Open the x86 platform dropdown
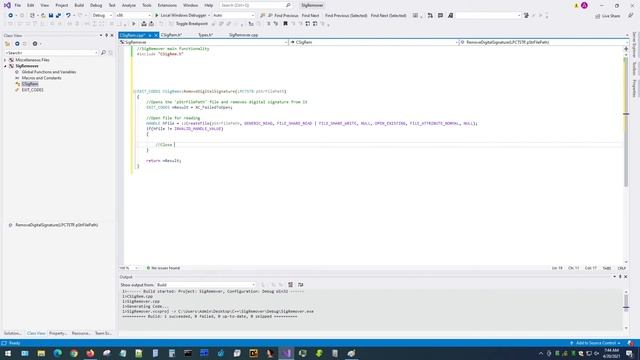 [x=133, y=16]
